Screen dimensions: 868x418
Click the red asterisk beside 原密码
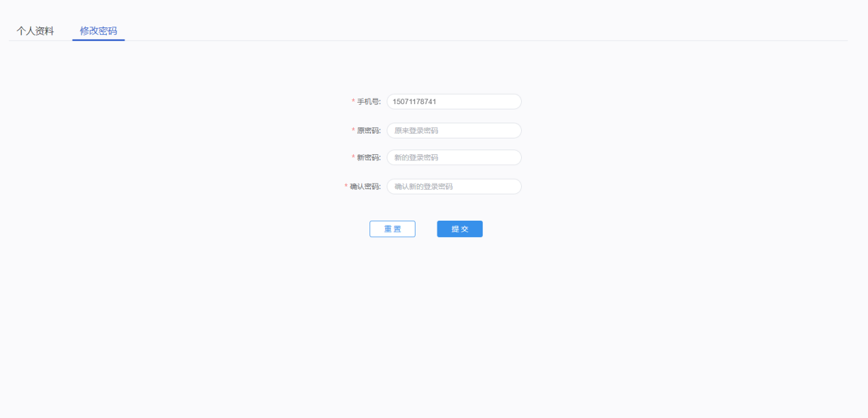coord(353,130)
